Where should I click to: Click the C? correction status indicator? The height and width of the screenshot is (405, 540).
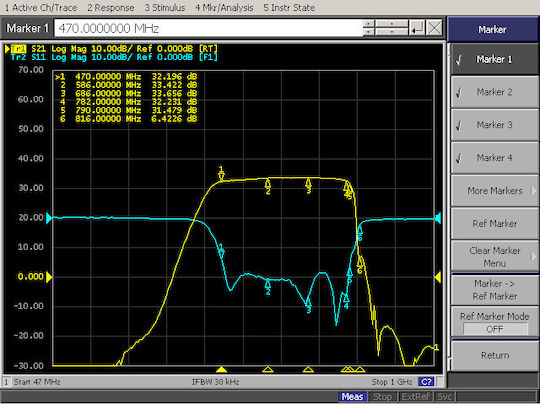[426, 382]
